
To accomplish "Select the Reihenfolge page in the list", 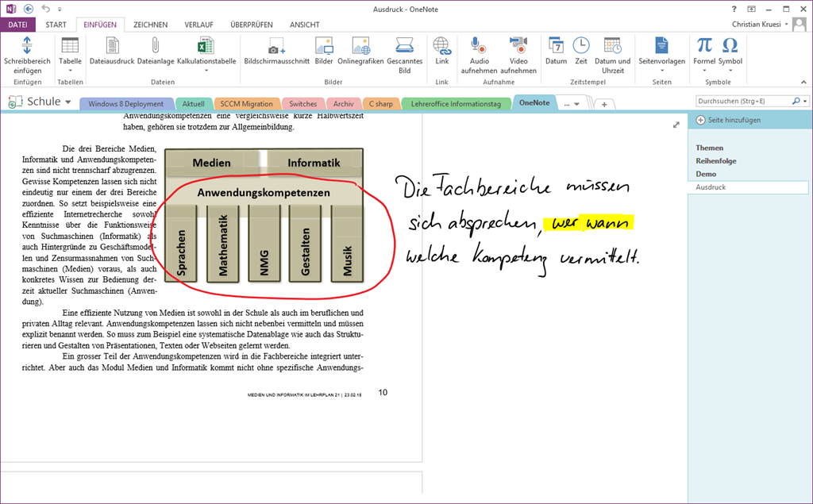I will pos(715,161).
